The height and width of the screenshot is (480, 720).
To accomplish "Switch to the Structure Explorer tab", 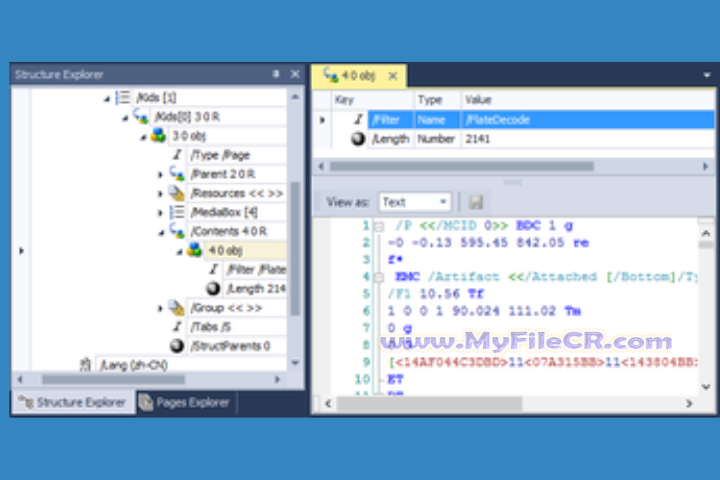I will (73, 402).
